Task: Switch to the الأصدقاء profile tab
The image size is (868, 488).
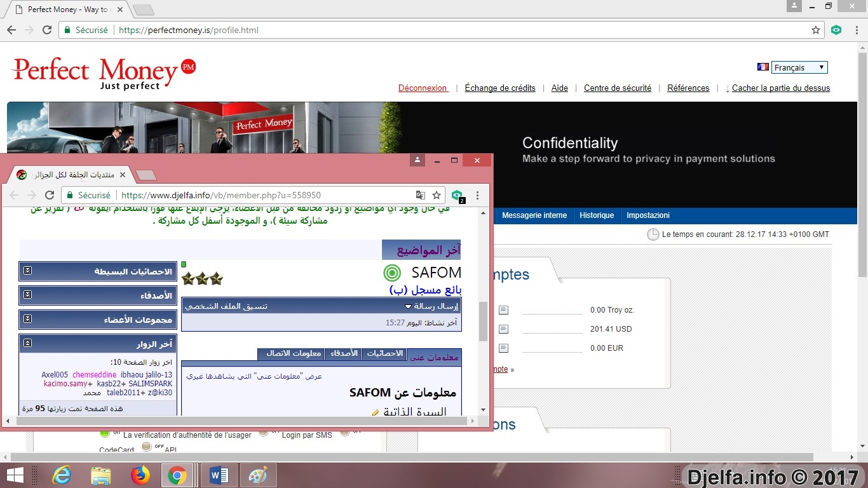Action: [343, 354]
